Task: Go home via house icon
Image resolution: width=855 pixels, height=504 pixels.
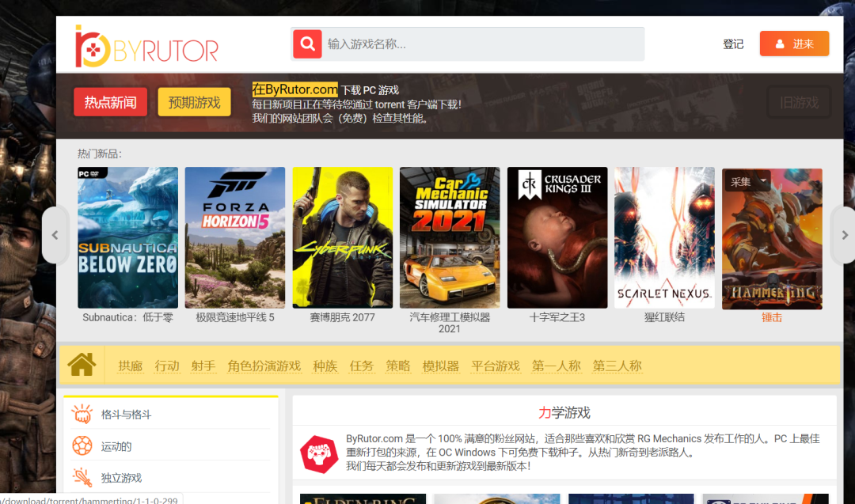Action: tap(82, 364)
